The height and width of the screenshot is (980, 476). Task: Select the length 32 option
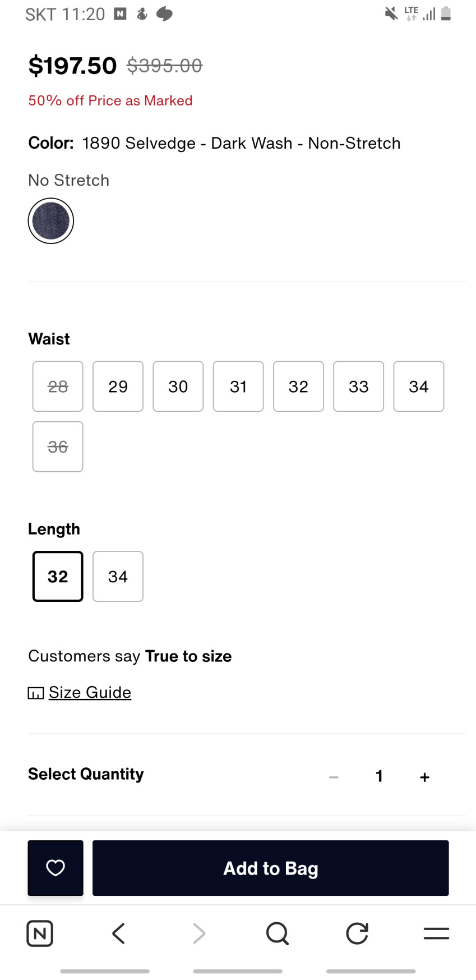coord(58,577)
